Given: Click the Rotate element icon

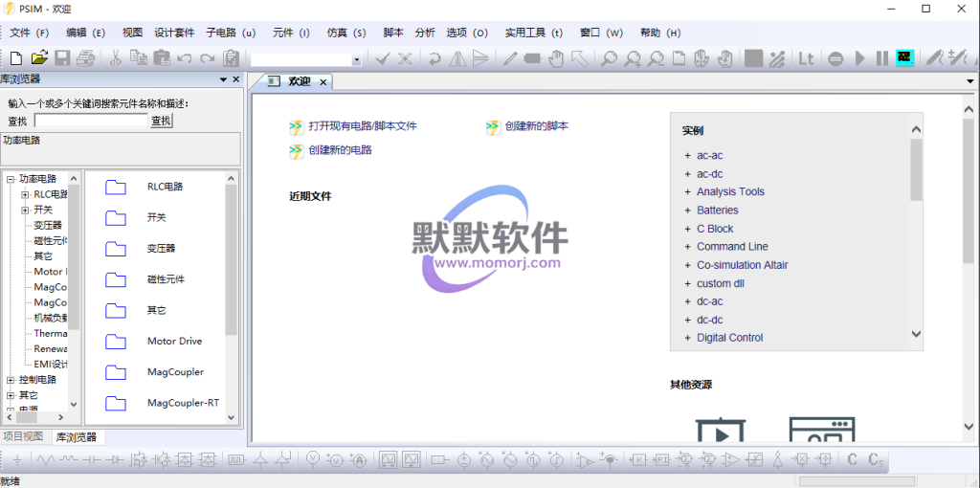Looking at the screenshot, I should (434, 58).
